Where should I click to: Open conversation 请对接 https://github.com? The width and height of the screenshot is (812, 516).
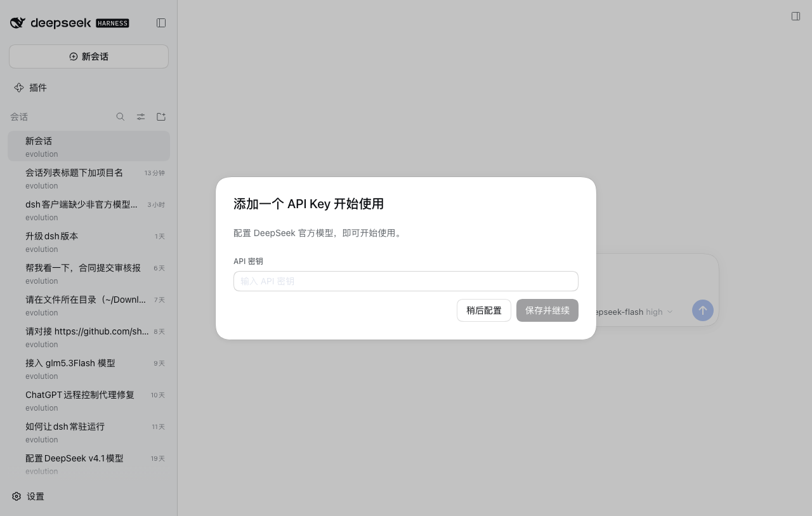coord(89,337)
